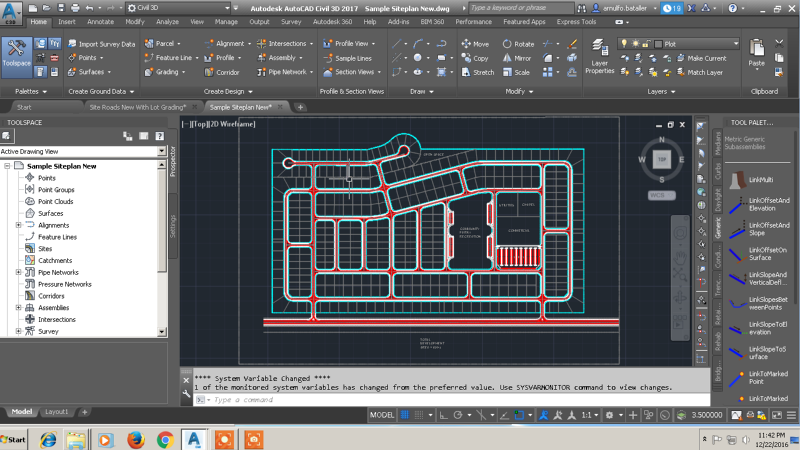The image size is (800, 450).
Task: Select Surfaces in Toolspace tree
Action: pos(51,213)
